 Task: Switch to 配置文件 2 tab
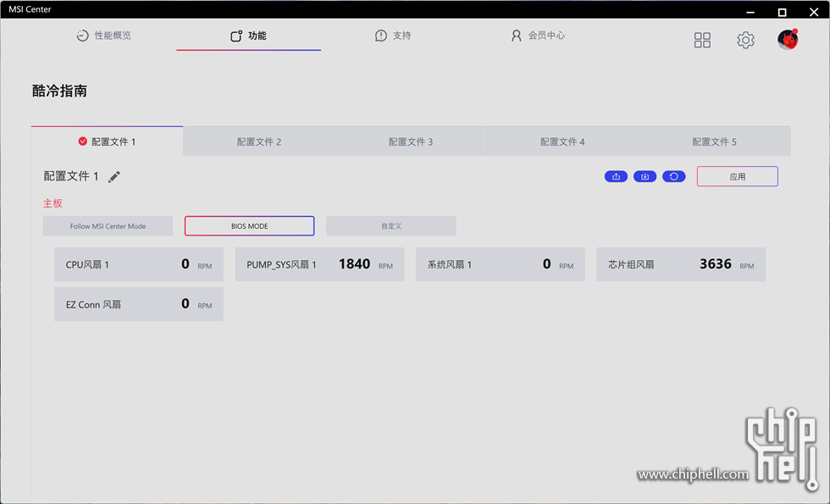coord(259,141)
